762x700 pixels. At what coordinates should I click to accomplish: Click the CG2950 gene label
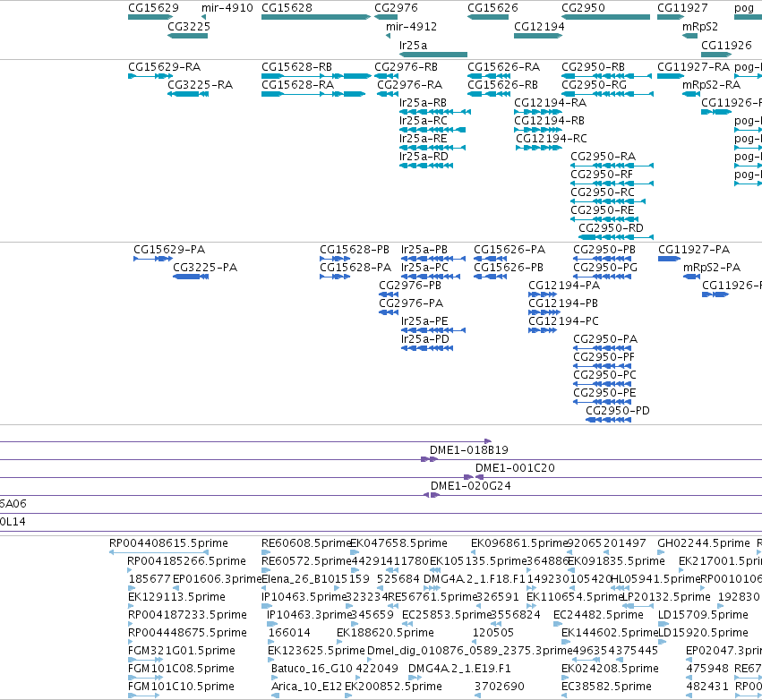583,8
